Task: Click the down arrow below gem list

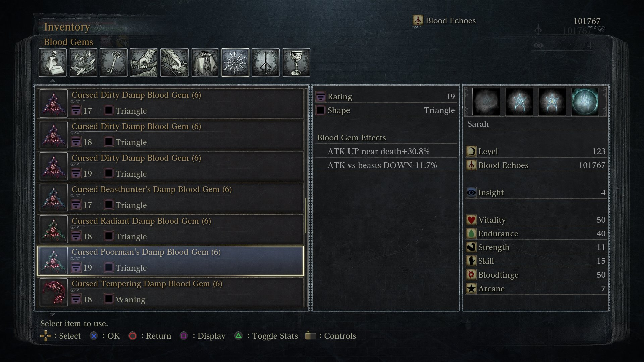Action: coord(52,314)
